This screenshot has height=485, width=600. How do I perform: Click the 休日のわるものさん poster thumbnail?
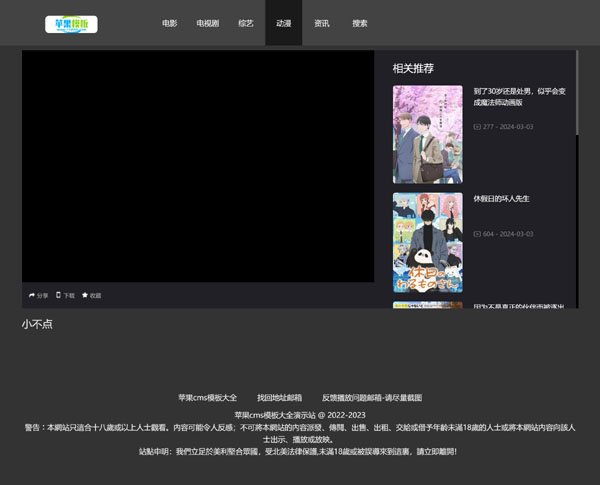pyautogui.click(x=427, y=242)
